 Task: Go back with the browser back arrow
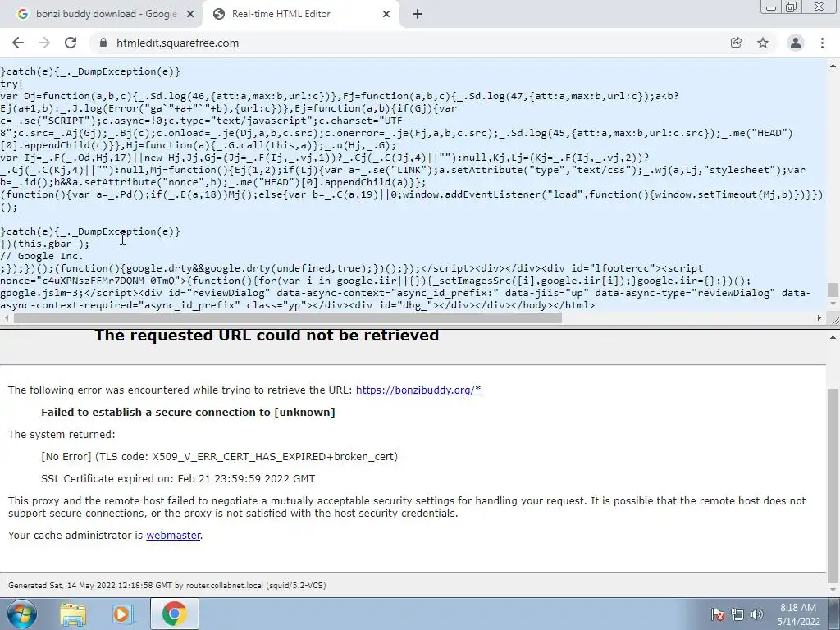pos(18,43)
